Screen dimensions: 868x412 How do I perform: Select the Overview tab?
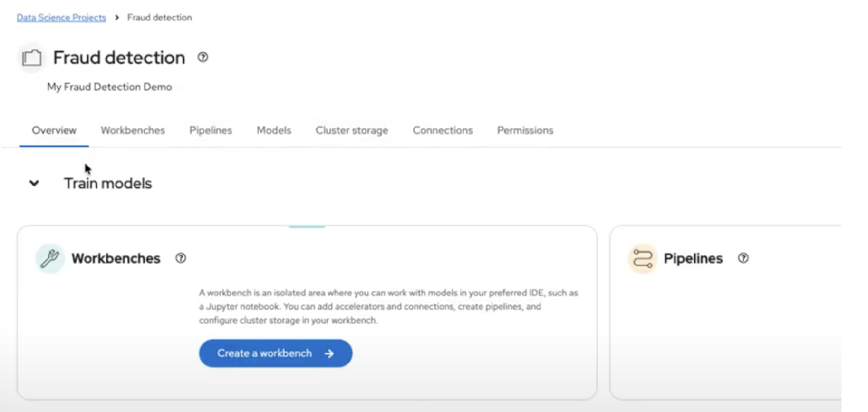pyautogui.click(x=54, y=130)
